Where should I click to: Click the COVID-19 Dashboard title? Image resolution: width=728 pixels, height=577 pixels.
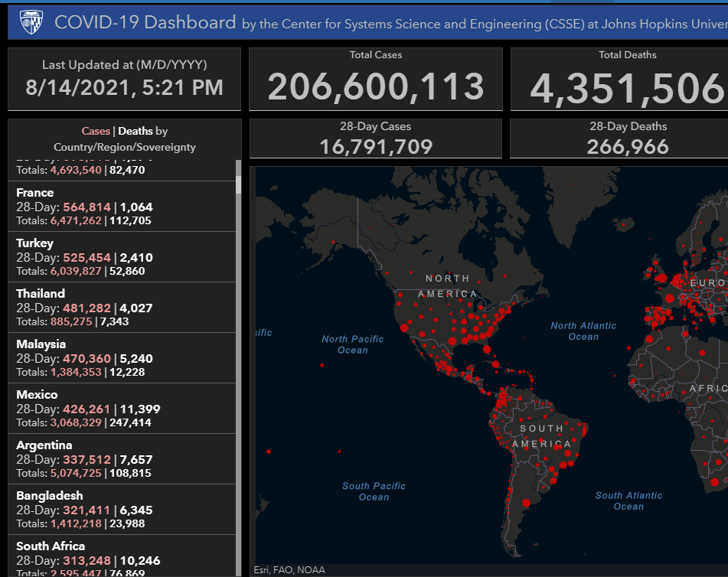(145, 22)
